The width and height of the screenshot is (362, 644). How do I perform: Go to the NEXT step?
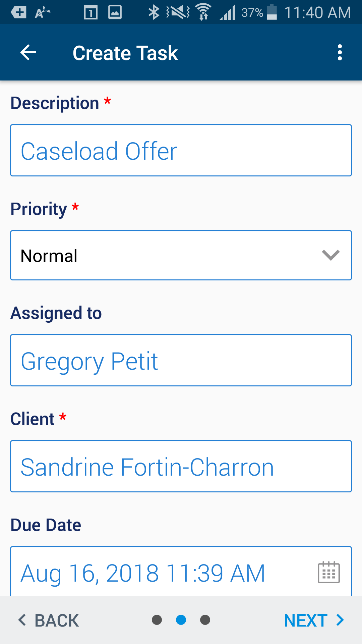tap(314, 620)
